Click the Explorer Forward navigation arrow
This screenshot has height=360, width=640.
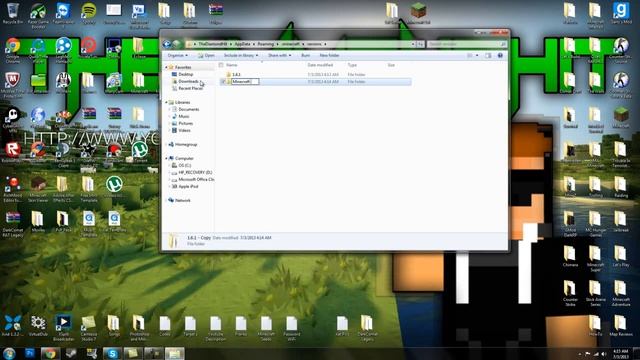176,44
